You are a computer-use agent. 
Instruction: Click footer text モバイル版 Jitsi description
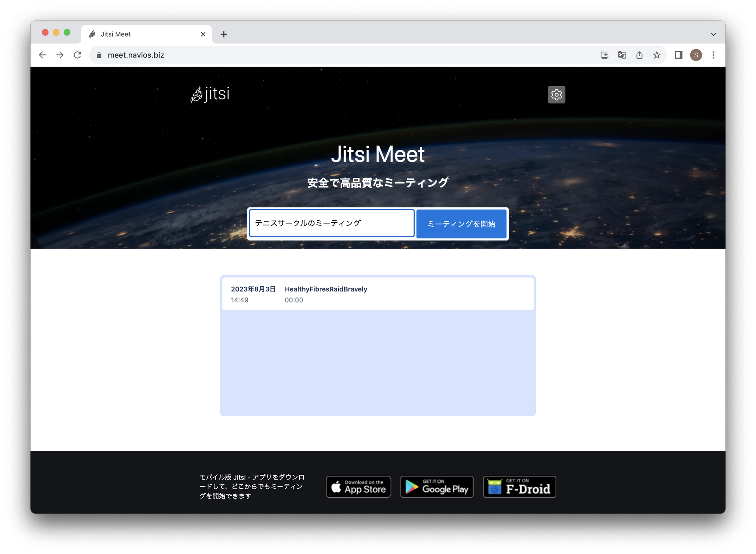click(252, 487)
